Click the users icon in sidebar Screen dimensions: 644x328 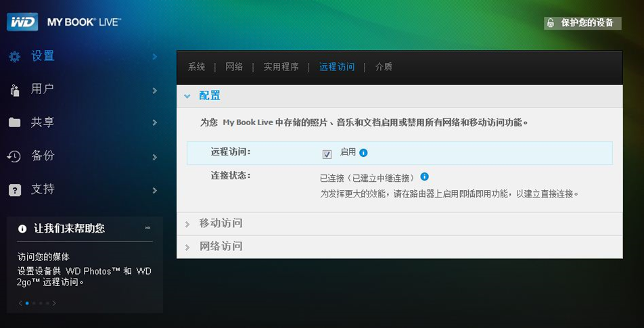tap(14, 90)
